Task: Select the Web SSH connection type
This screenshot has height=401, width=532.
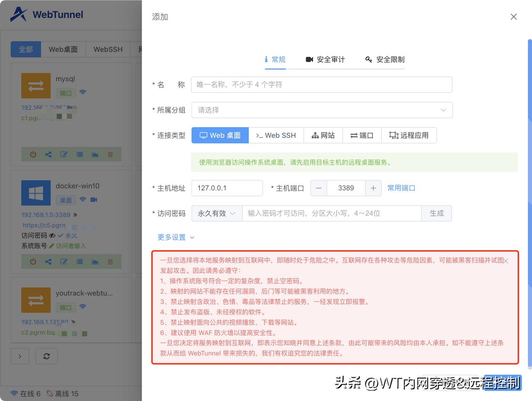Action: [x=276, y=135]
